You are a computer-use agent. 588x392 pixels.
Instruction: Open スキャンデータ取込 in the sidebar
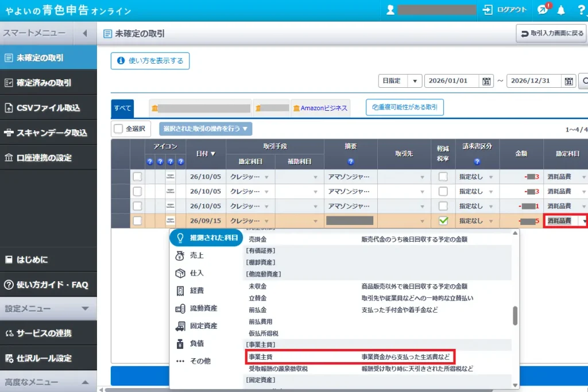click(48, 133)
